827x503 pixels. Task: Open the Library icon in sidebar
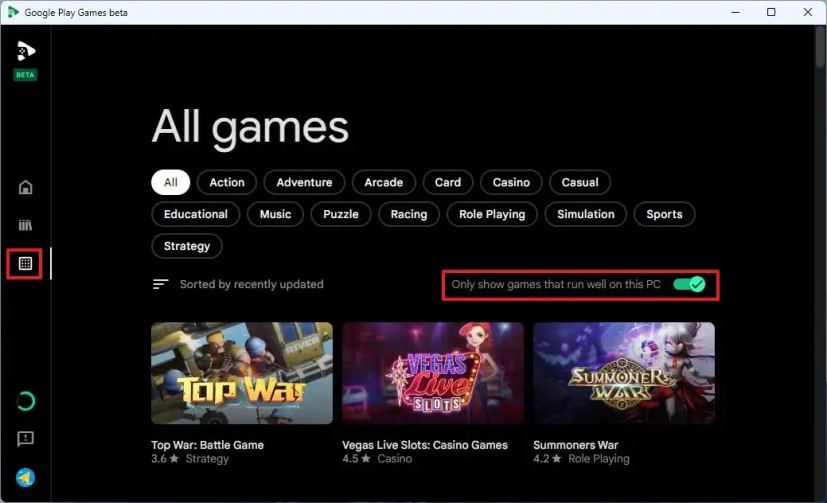click(x=25, y=225)
